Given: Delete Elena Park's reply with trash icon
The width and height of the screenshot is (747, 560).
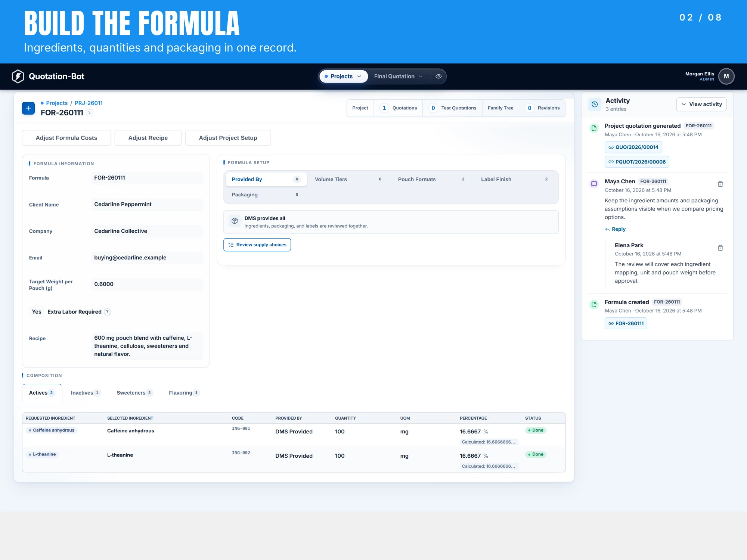Looking at the screenshot, I should [720, 248].
